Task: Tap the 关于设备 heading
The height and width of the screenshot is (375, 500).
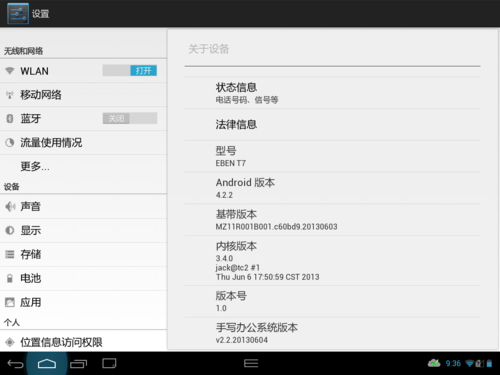Action: [x=209, y=49]
